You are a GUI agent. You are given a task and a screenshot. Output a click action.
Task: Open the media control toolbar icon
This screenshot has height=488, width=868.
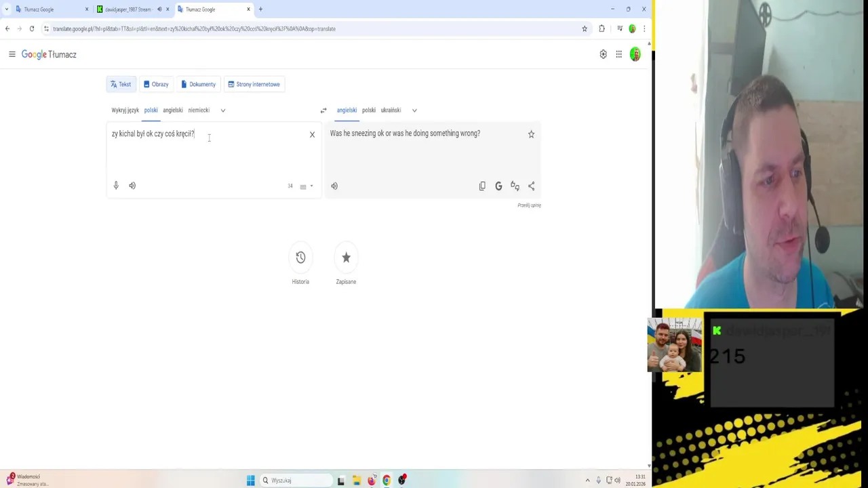tap(619, 28)
